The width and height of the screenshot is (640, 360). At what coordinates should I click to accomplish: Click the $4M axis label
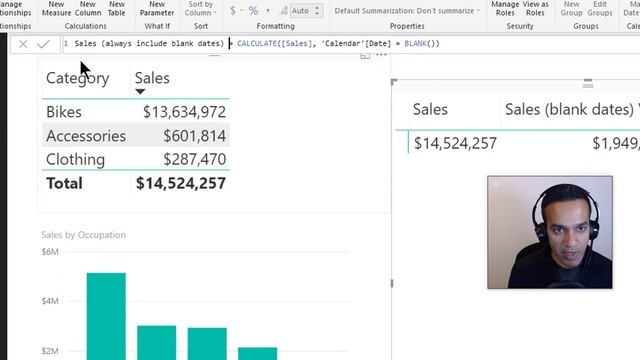point(50,301)
